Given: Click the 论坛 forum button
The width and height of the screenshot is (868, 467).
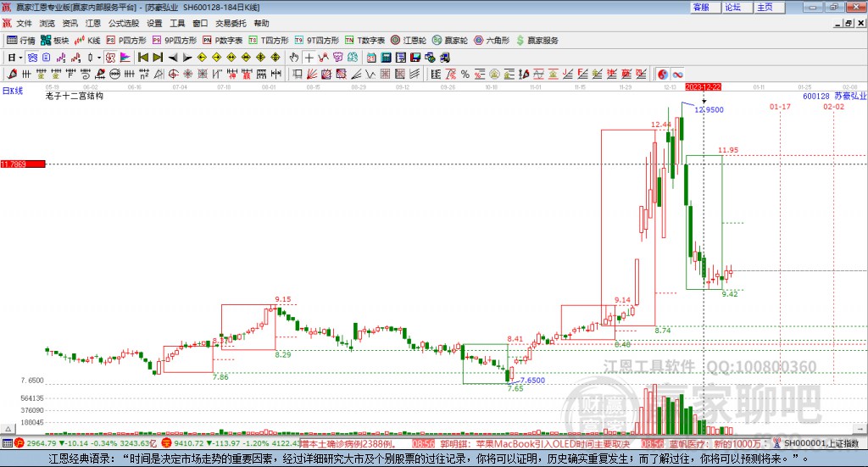Looking at the screenshot, I should (x=737, y=7).
